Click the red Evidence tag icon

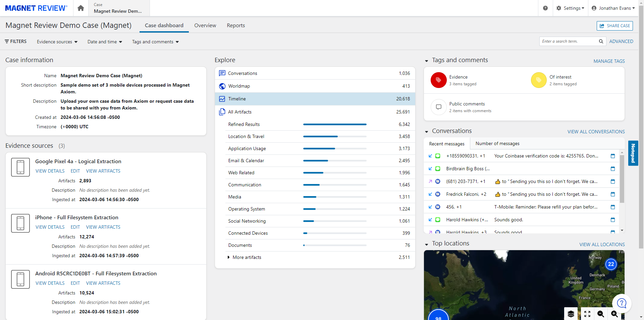438,80
